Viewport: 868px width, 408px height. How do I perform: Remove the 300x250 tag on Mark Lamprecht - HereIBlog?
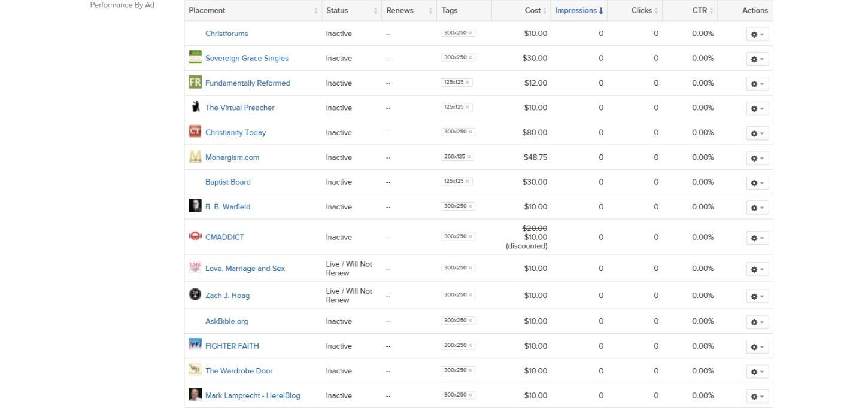(x=471, y=395)
